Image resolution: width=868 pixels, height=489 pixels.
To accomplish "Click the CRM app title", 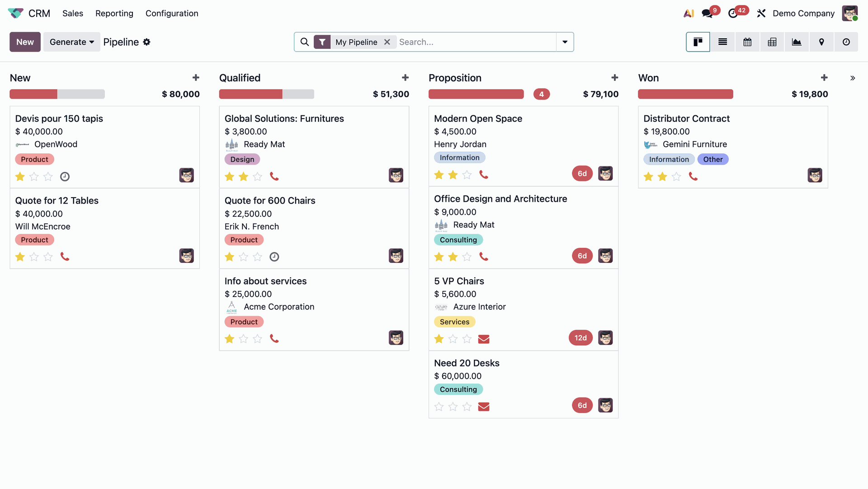I will [39, 14].
